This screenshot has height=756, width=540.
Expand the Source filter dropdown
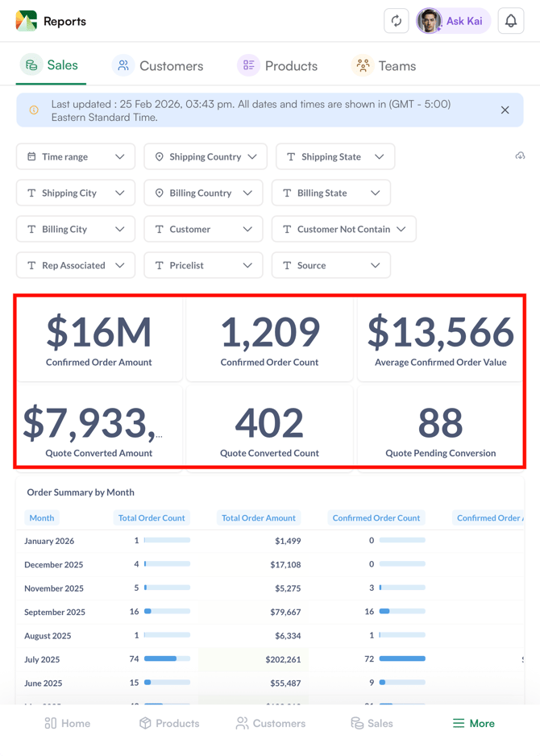tap(330, 265)
